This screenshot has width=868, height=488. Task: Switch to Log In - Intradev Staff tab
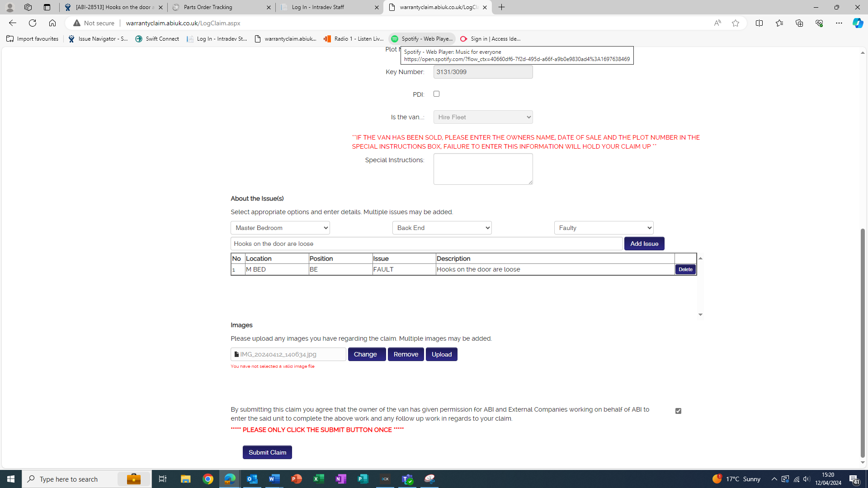[329, 7]
